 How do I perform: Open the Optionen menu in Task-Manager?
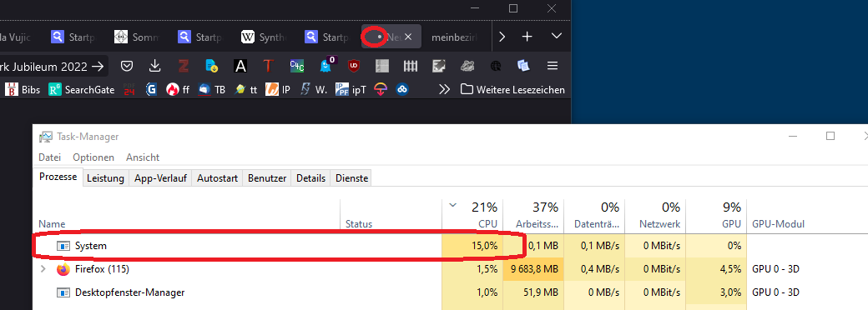click(x=93, y=157)
